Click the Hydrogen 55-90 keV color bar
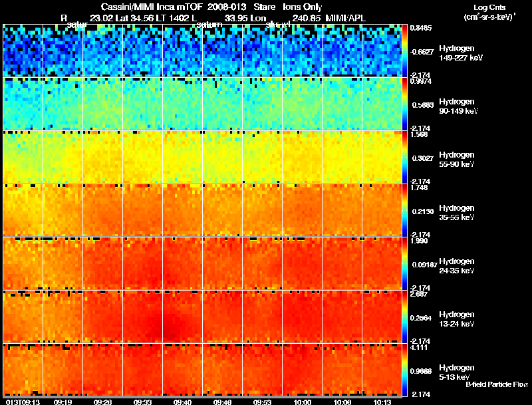The height and width of the screenshot is (405, 532). (x=404, y=157)
